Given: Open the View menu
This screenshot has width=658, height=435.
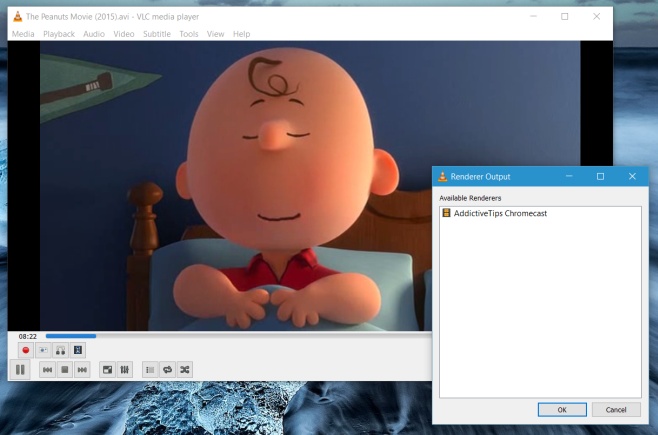Looking at the screenshot, I should tap(215, 34).
